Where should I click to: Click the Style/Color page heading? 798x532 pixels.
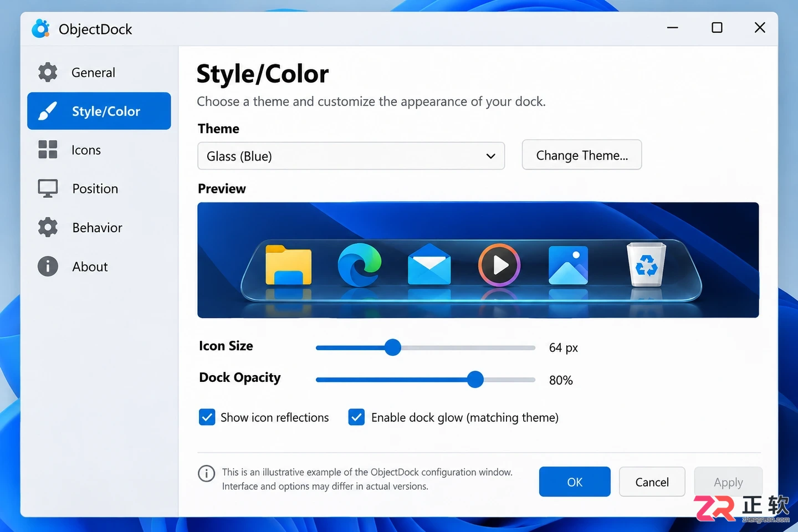(263, 74)
